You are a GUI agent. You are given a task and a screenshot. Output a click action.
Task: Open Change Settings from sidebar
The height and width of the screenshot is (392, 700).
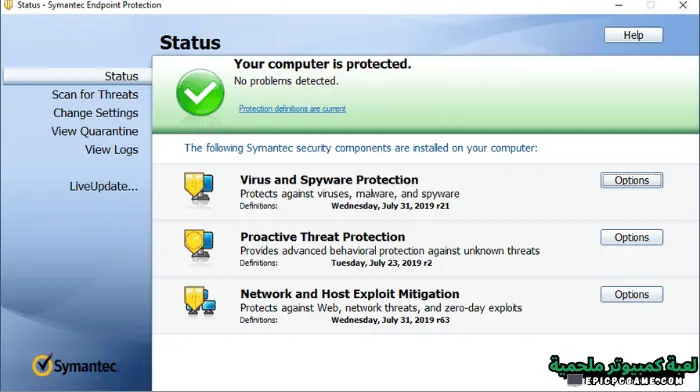point(96,113)
